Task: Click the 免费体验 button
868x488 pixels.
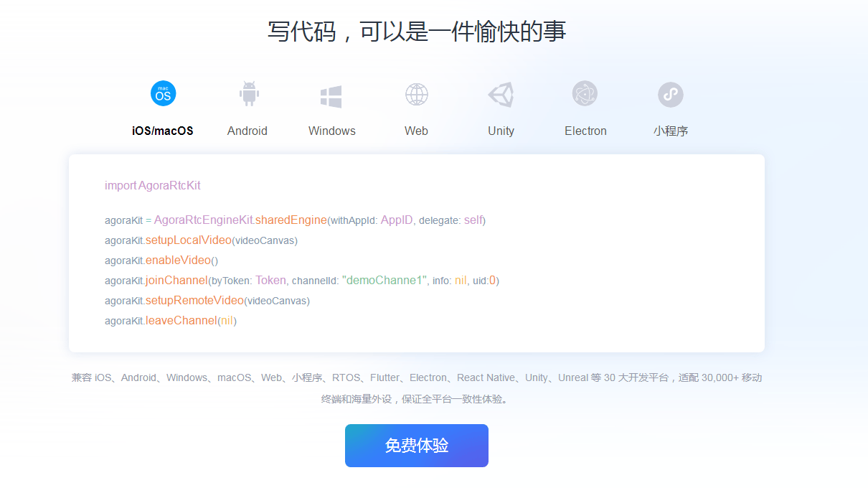Action: coord(417,446)
